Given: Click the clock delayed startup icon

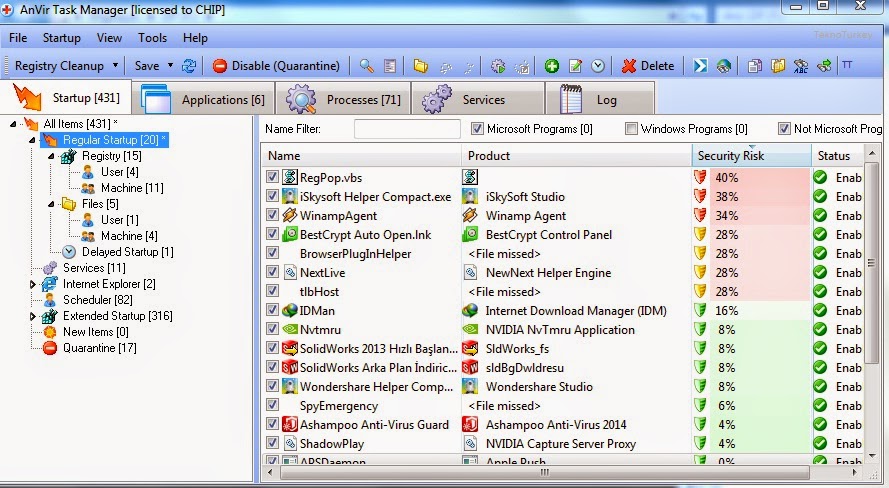Looking at the screenshot, I should point(598,66).
